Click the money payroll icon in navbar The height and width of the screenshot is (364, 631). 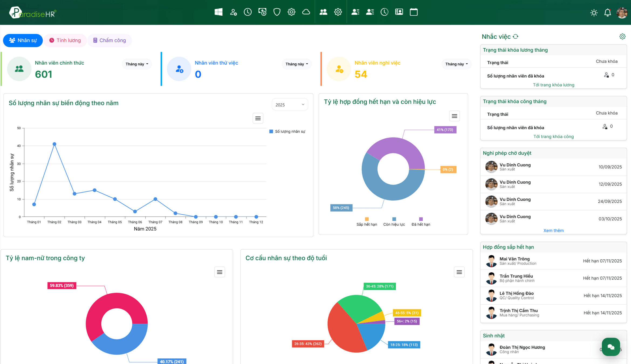click(x=262, y=12)
